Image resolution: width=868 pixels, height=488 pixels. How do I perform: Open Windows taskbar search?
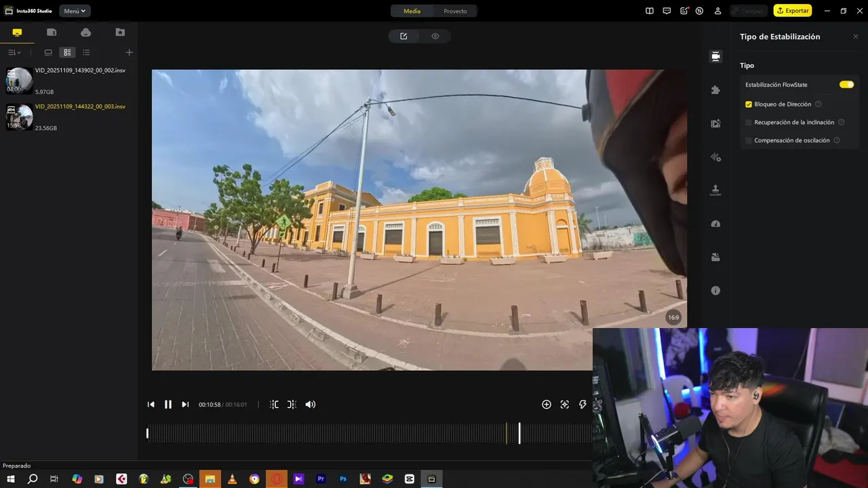[x=33, y=479]
